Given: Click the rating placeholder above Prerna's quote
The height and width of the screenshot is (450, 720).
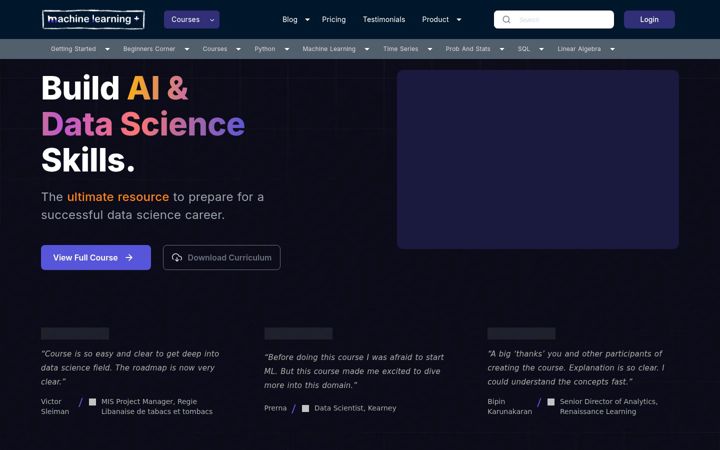Looking at the screenshot, I should [298, 333].
